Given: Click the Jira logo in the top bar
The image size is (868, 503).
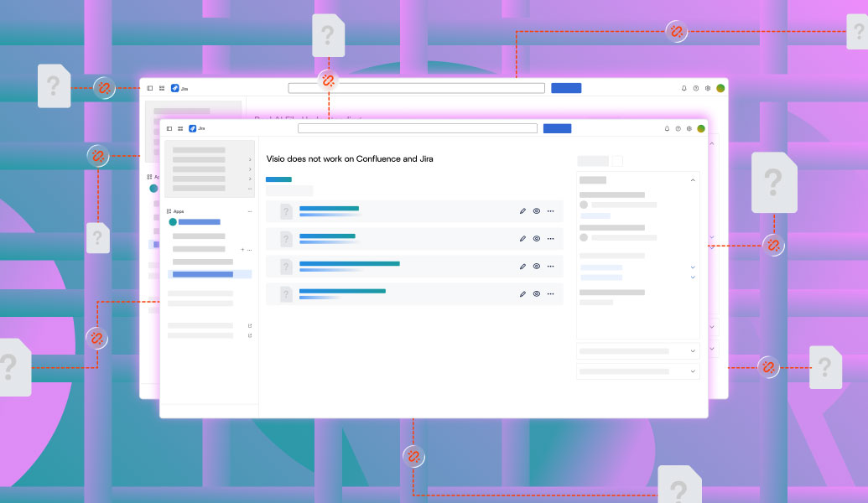Looking at the screenshot, I should tap(191, 128).
